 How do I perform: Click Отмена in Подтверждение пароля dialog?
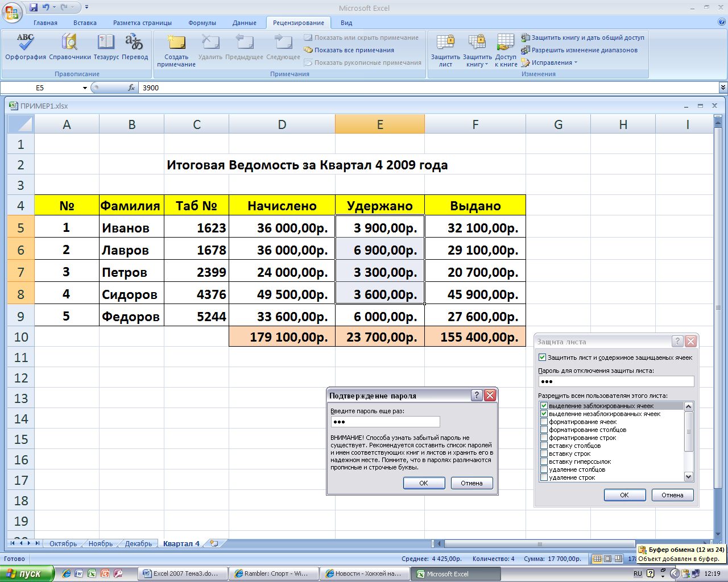coord(471,483)
